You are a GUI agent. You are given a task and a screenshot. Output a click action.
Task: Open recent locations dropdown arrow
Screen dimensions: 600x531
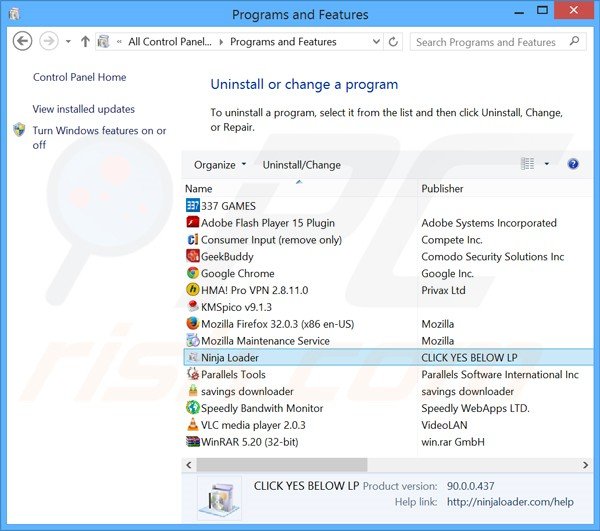click(x=68, y=41)
